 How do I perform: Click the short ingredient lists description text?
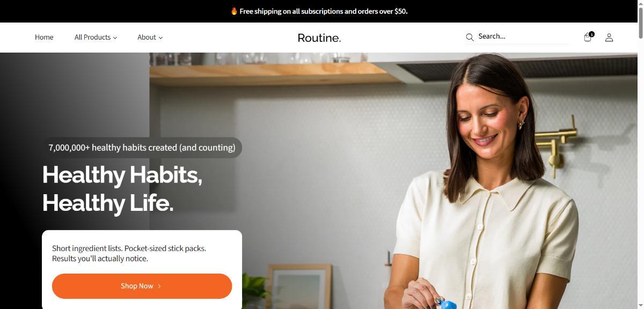click(129, 253)
